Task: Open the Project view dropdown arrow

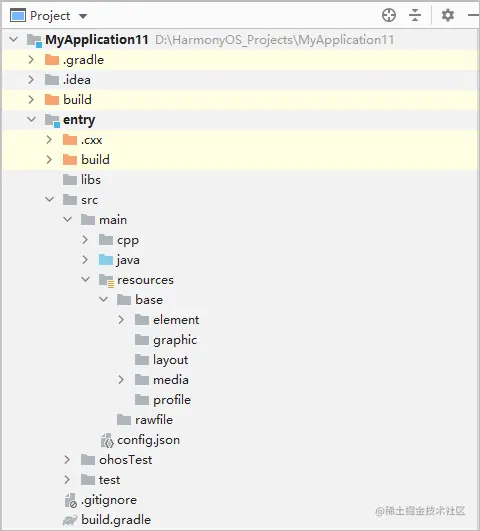Action: (x=83, y=16)
